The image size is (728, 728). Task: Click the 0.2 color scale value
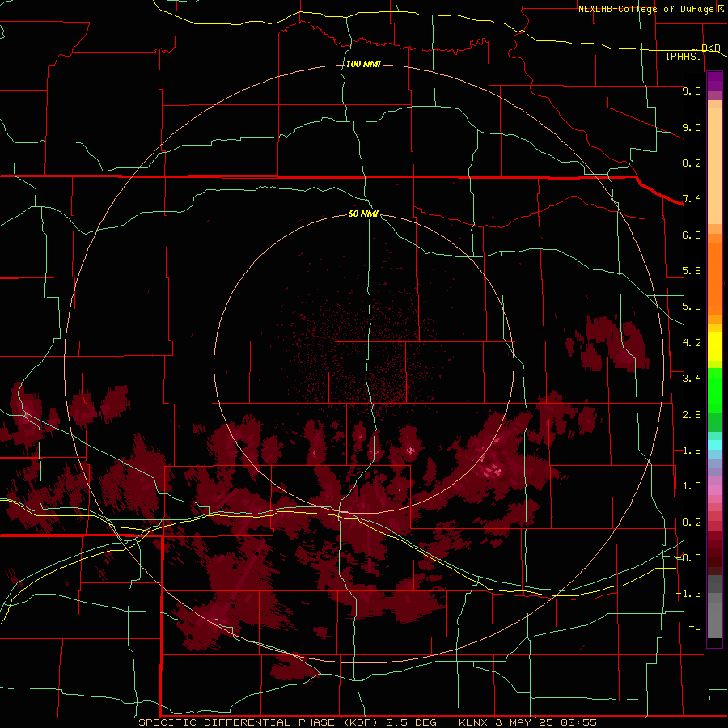coord(692,523)
